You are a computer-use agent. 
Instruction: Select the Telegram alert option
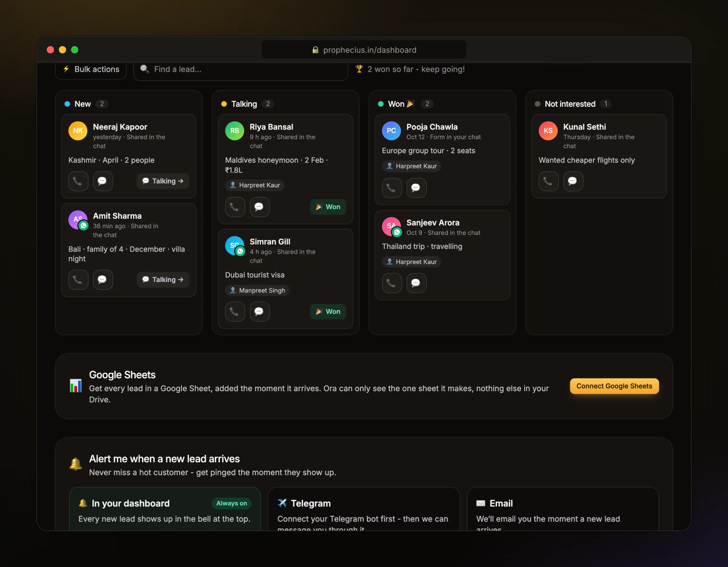coord(364,509)
